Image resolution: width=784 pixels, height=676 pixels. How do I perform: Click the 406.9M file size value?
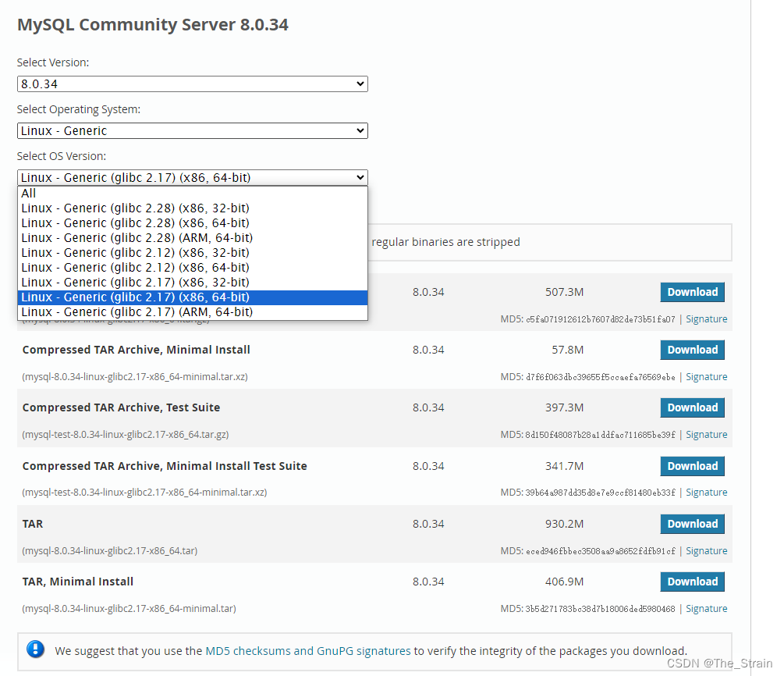[565, 582]
